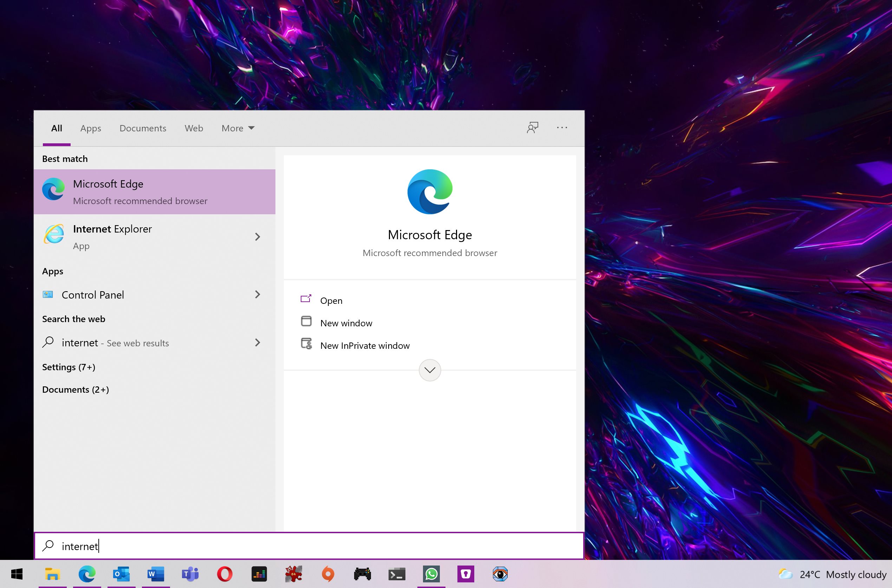
Task: Open Deezer equalizer icon in the taskbar
Action: point(259,574)
